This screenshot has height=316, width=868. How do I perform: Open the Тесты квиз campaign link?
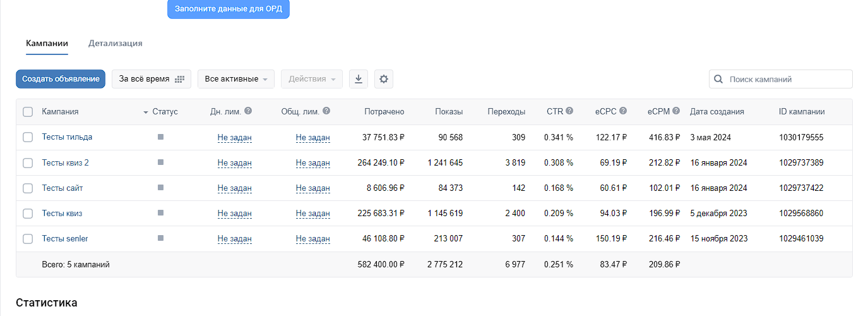point(62,214)
